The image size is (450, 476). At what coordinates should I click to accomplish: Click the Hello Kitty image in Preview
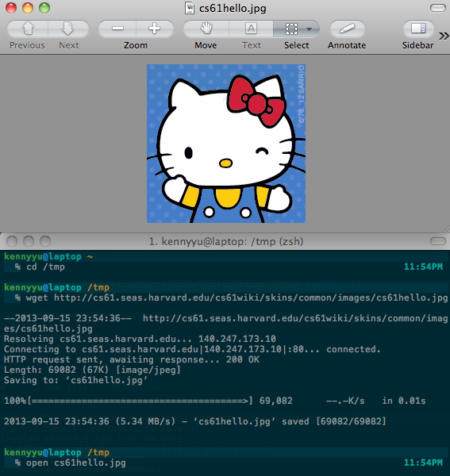(226, 144)
